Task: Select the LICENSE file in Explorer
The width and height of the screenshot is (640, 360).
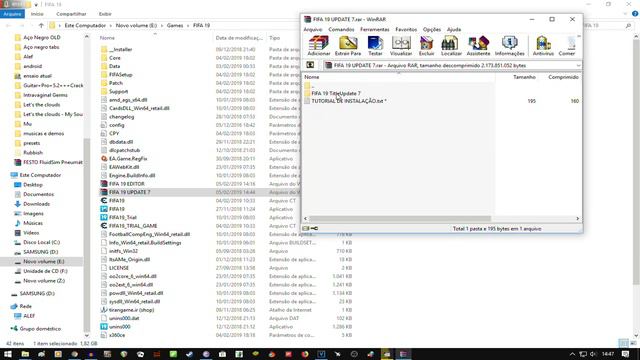Action: (119, 268)
